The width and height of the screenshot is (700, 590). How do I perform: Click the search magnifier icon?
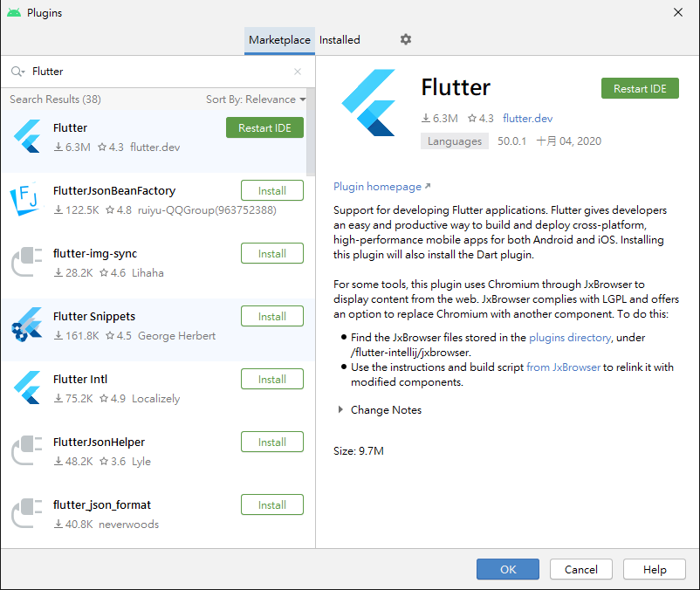click(17, 72)
